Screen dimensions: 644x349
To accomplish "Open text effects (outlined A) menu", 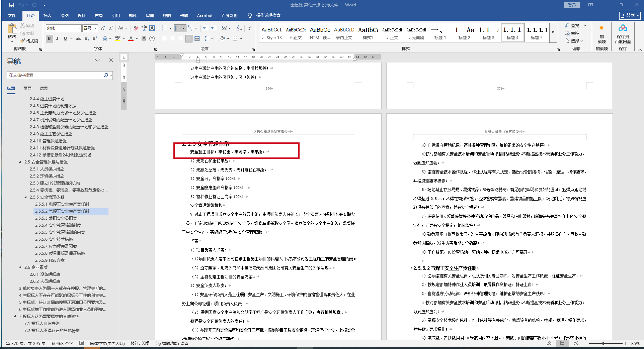I will [x=105, y=38].
